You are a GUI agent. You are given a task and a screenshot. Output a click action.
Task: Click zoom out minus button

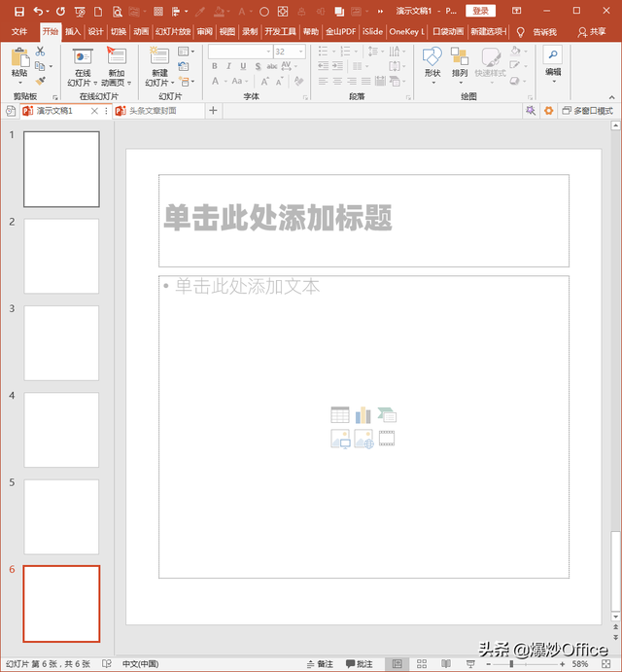[x=488, y=664]
